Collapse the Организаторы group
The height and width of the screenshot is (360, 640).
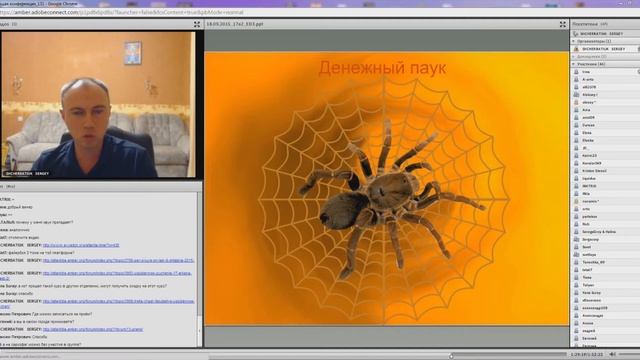click(x=573, y=41)
